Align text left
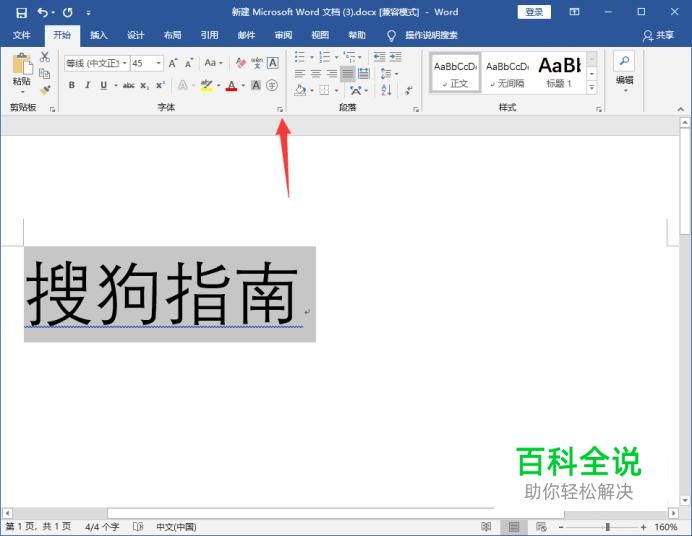Screen dimensions: 692x536 [x=300, y=74]
